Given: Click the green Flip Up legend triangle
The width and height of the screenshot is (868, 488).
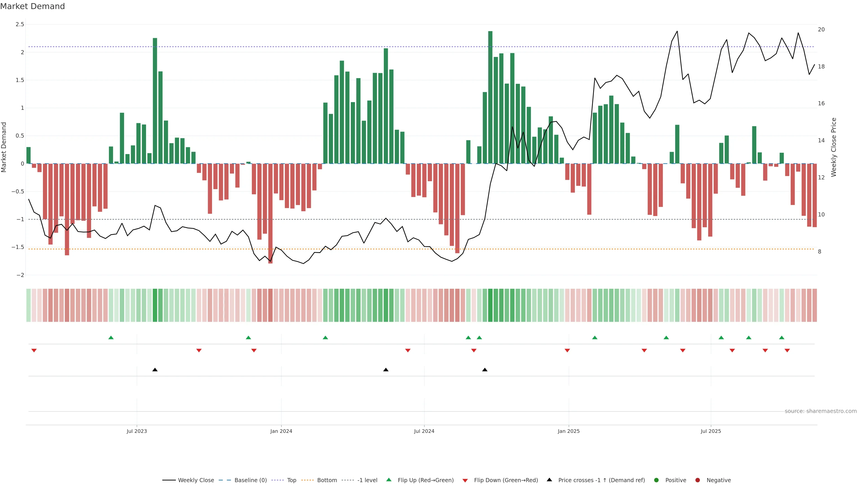Looking at the screenshot, I should click(x=389, y=480).
